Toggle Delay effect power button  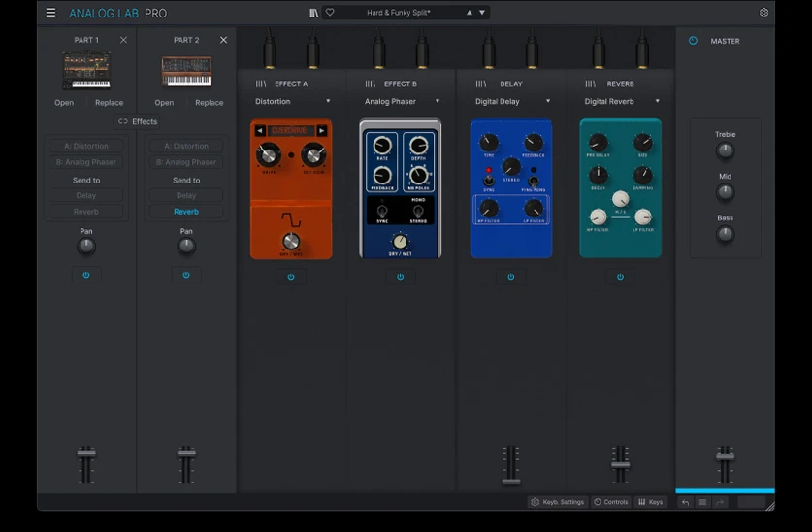[x=511, y=277]
